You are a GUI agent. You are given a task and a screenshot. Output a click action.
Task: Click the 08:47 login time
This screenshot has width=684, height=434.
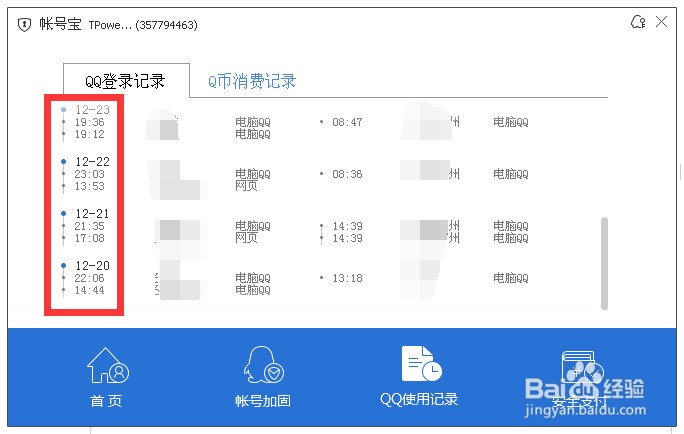[347, 122]
